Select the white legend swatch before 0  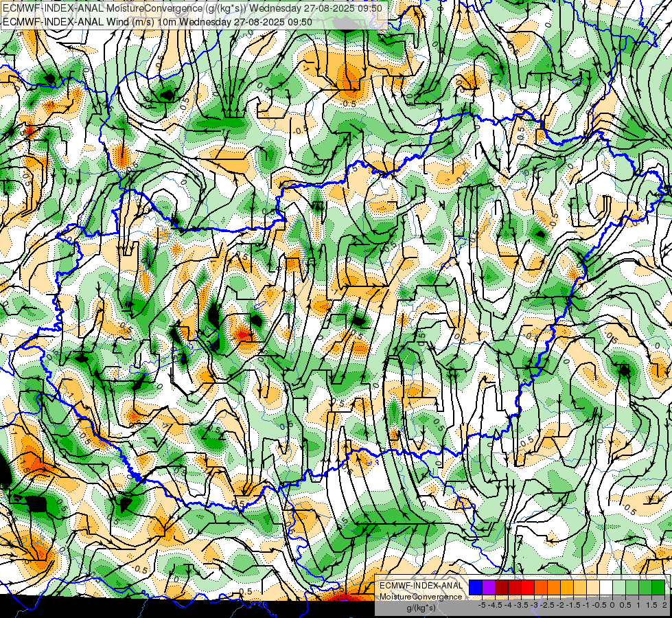click(606, 588)
